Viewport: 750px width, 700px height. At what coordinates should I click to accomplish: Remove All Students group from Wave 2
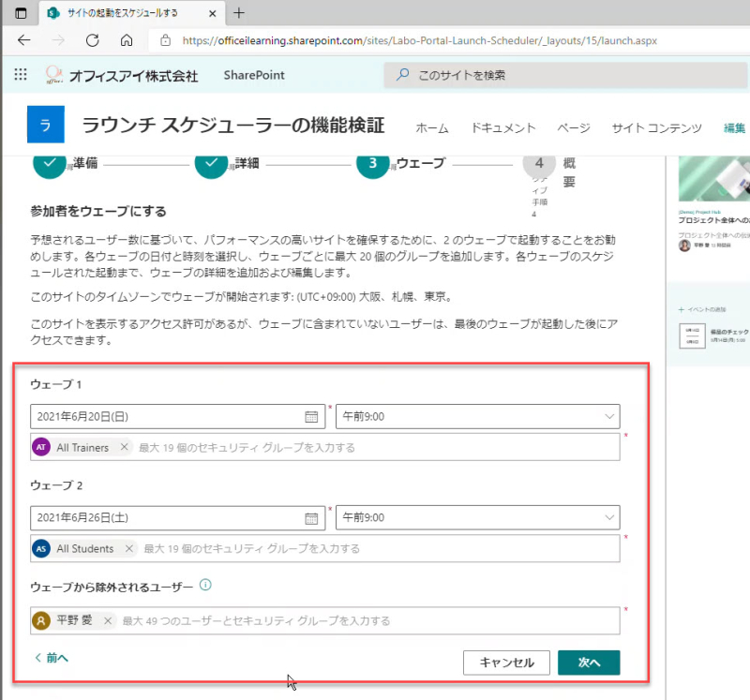point(129,548)
